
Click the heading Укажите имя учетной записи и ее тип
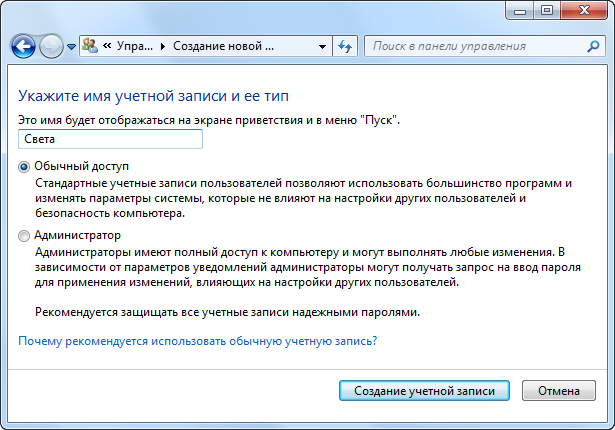click(153, 96)
